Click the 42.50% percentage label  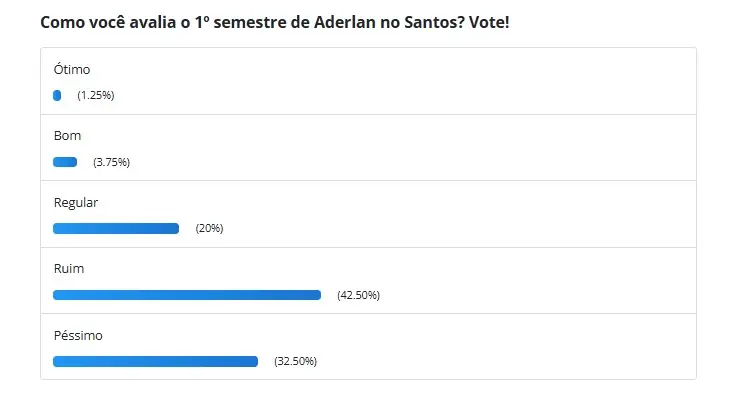(359, 295)
